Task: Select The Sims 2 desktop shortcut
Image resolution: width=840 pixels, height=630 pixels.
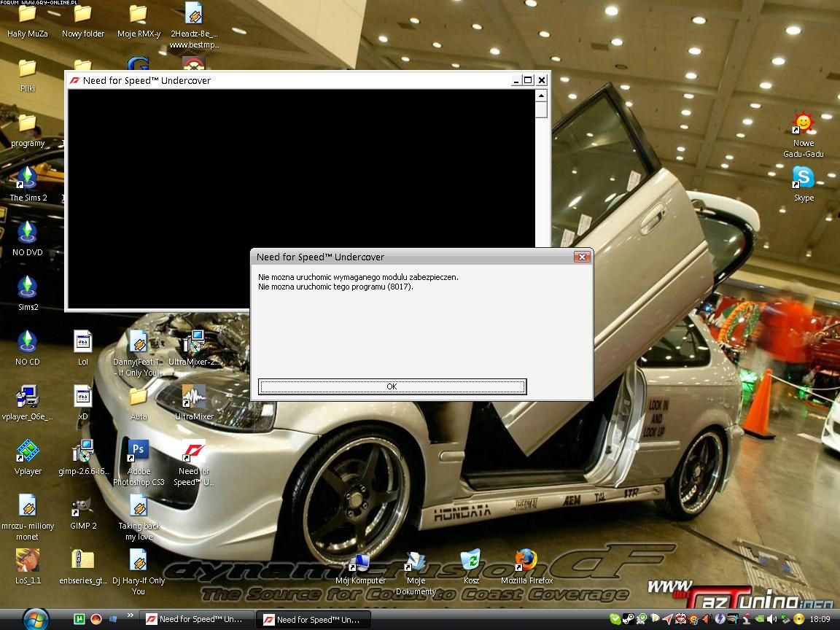Action: pyautogui.click(x=28, y=178)
